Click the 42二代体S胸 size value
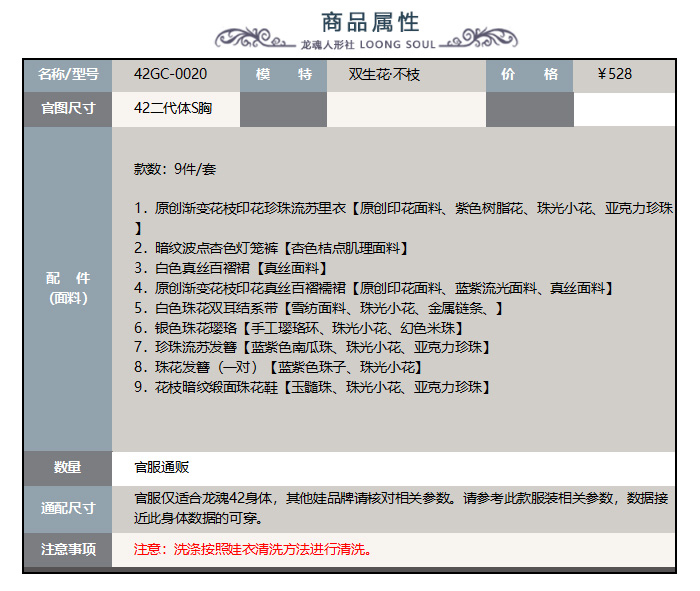This screenshot has height=591, width=700. pos(173,108)
